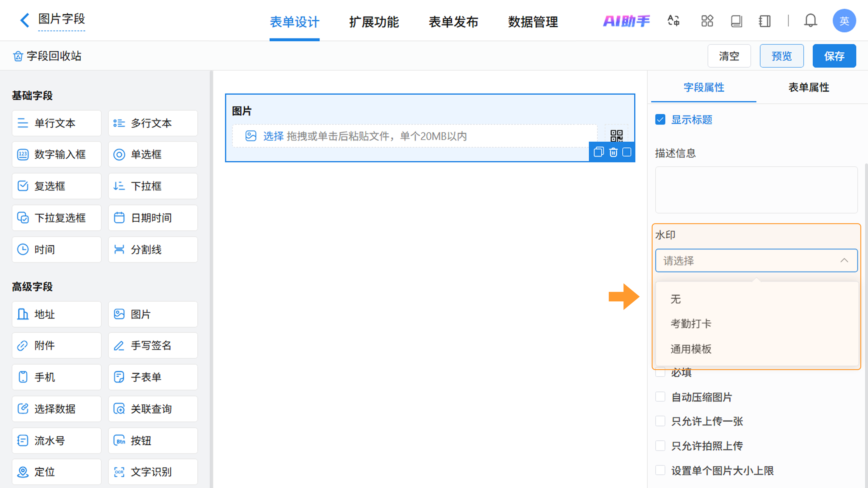Click the 保存 button

pos(834,56)
